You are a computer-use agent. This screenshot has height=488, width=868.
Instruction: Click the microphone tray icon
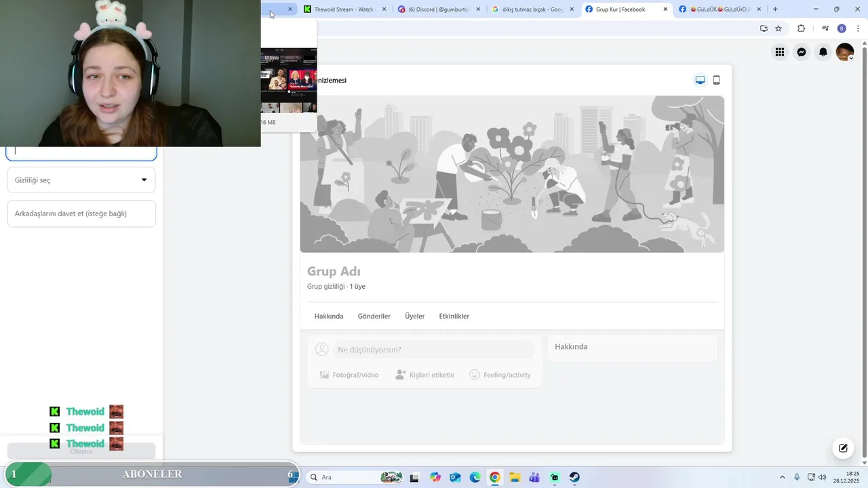pos(797,477)
